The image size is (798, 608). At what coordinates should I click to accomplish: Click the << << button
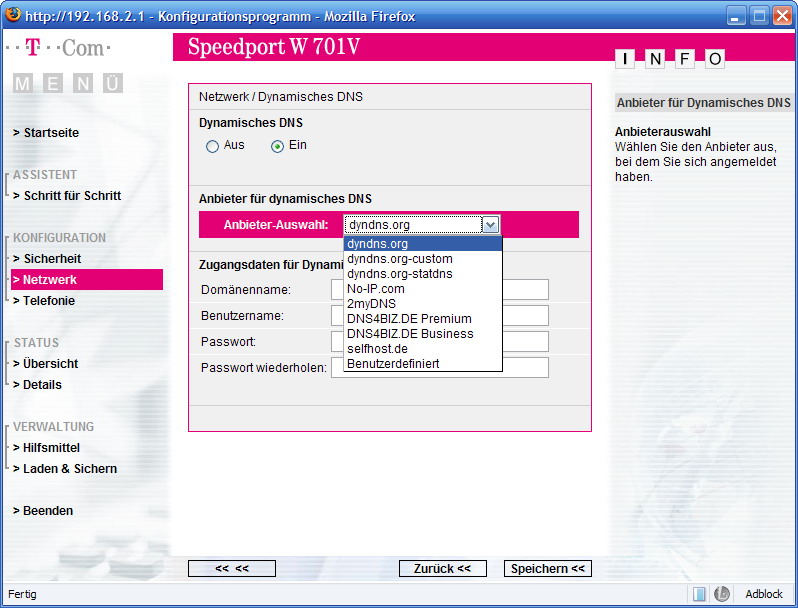(x=232, y=568)
